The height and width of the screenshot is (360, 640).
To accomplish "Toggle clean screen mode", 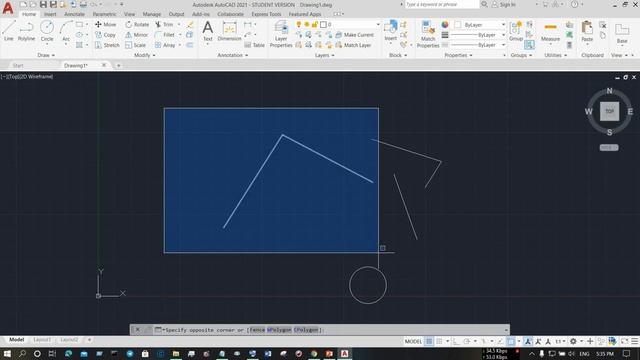I will [x=624, y=341].
